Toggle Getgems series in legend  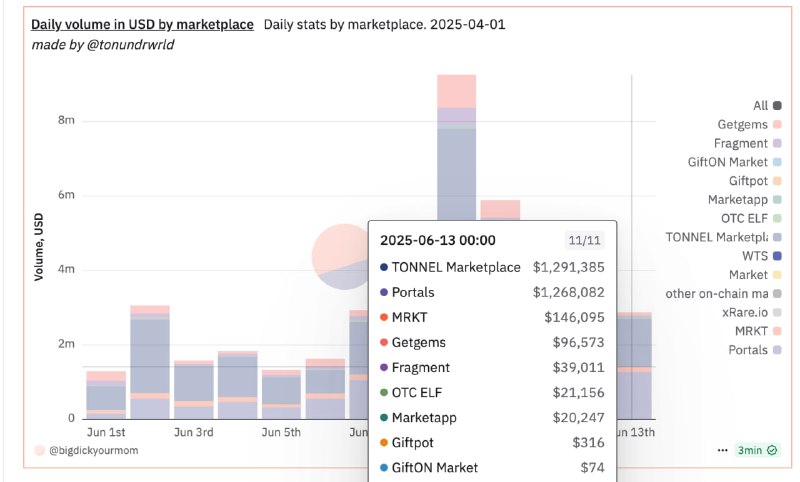(x=749, y=124)
